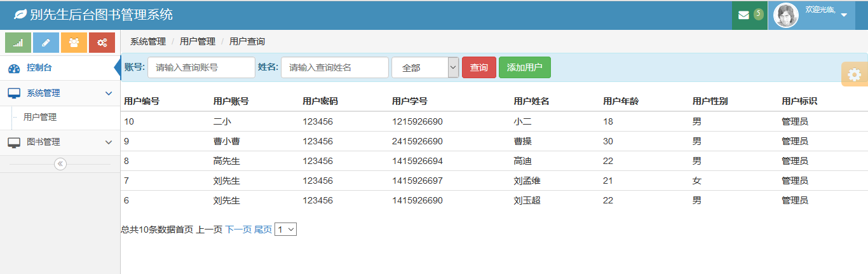Open the envelope messages notification icon

pos(743,15)
